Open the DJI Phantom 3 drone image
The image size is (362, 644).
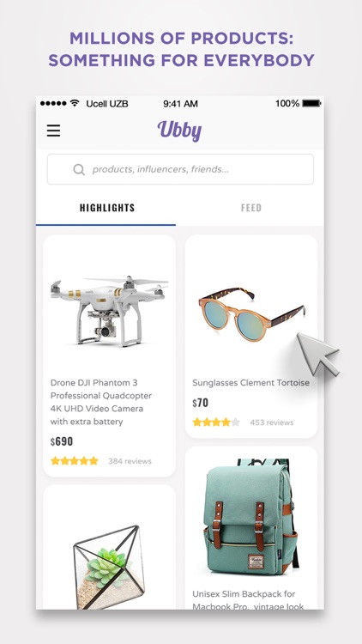pyautogui.click(x=109, y=311)
